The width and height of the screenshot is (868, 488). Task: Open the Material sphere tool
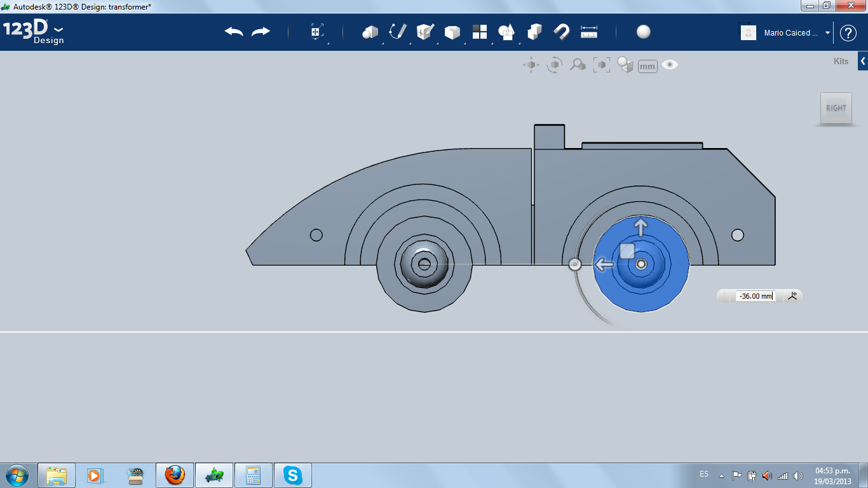pyautogui.click(x=644, y=32)
